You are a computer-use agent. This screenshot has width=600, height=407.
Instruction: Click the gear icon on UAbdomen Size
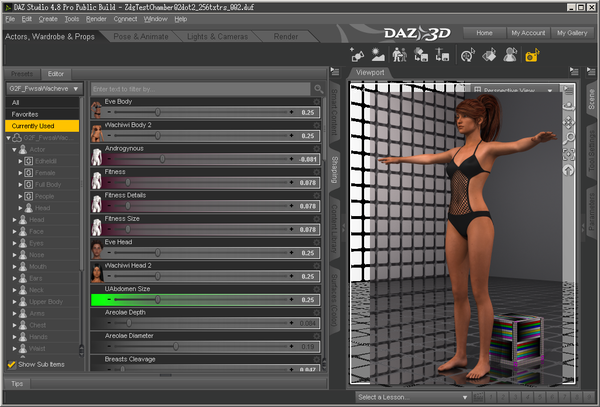316,289
